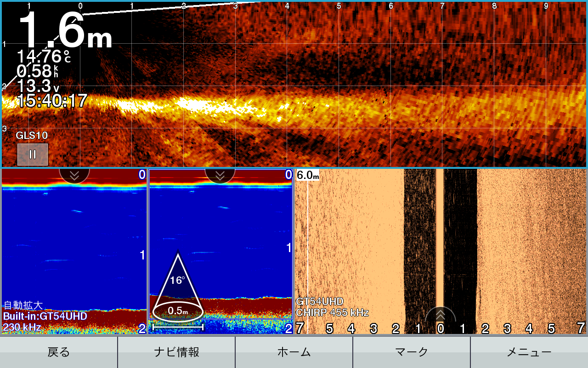The width and height of the screenshot is (588, 368).
Task: Select the GT54UHD label on SideVü
Action: pyautogui.click(x=320, y=302)
